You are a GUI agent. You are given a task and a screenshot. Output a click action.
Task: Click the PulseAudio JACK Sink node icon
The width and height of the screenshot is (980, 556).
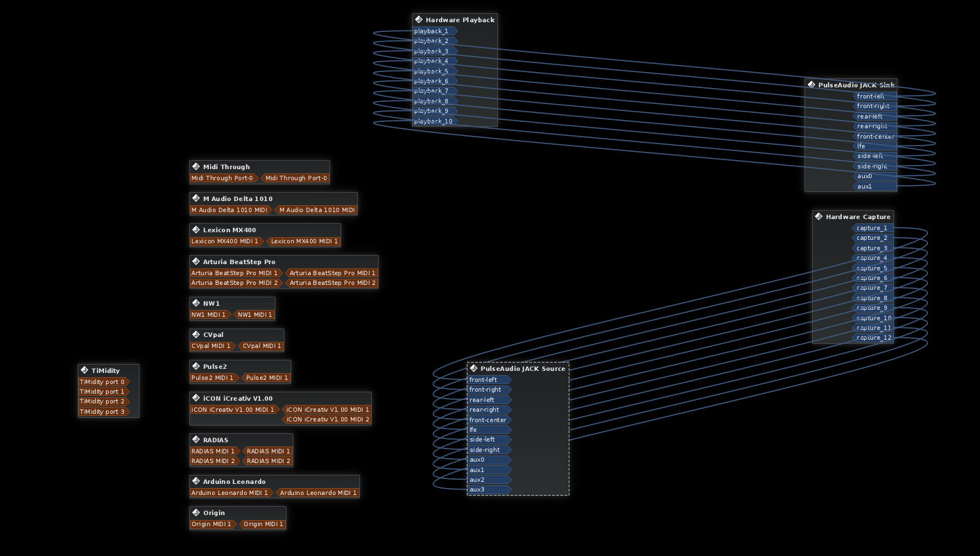[x=811, y=85]
